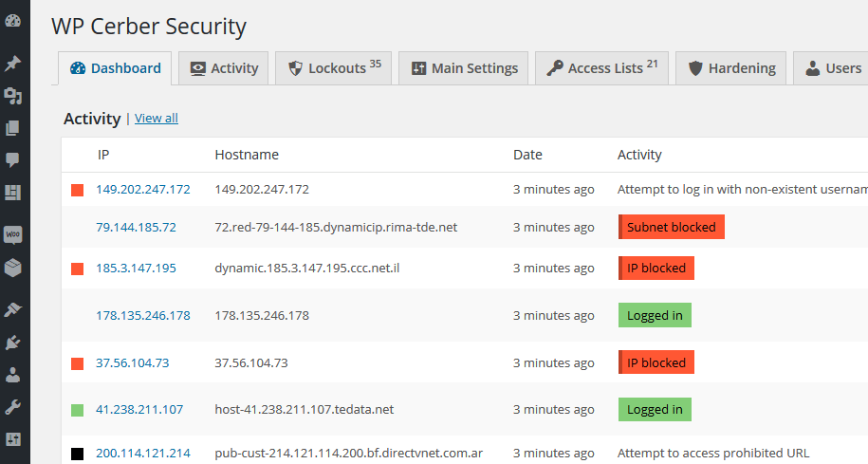Open IP link 79.144.185.72
868x464 pixels.
(137, 227)
